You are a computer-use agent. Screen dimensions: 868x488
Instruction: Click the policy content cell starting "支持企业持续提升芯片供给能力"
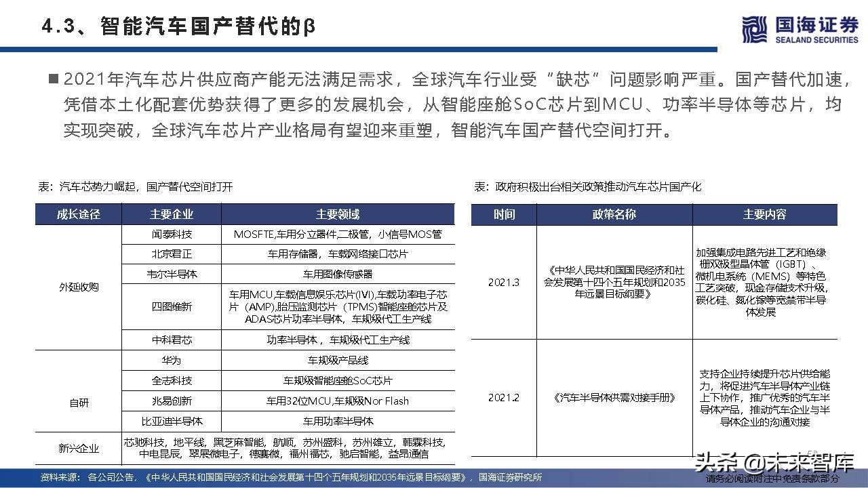(764, 398)
